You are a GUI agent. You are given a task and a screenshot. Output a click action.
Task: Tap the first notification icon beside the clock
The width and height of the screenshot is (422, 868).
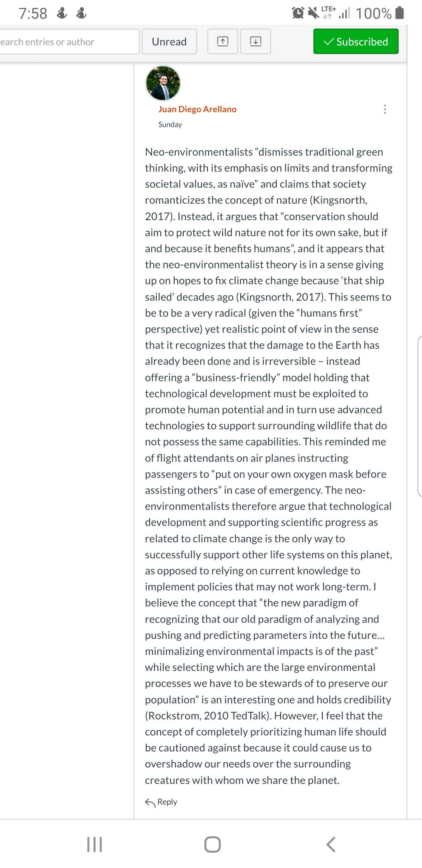point(62,13)
